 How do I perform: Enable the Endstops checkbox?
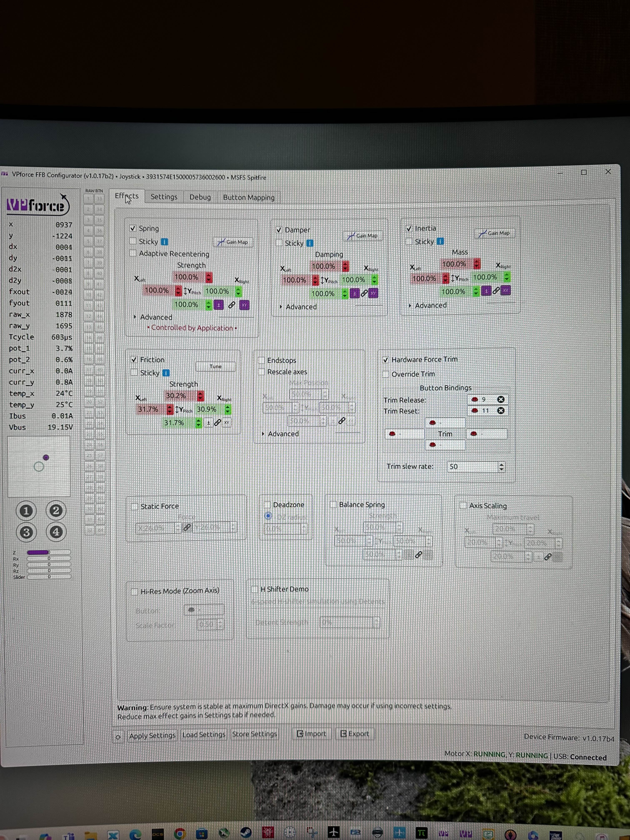pyautogui.click(x=262, y=360)
